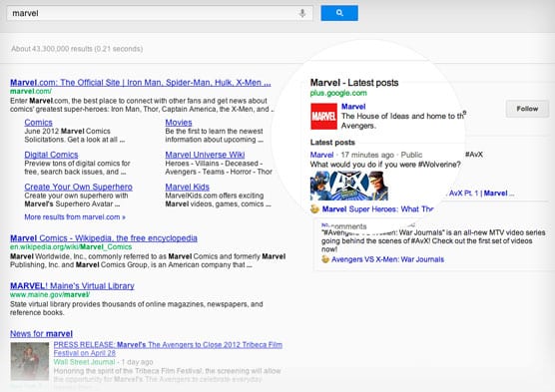Viewport: 555px width, 392px height.
Task: Show more results from marvel.com
Action: pyautogui.click(x=75, y=216)
